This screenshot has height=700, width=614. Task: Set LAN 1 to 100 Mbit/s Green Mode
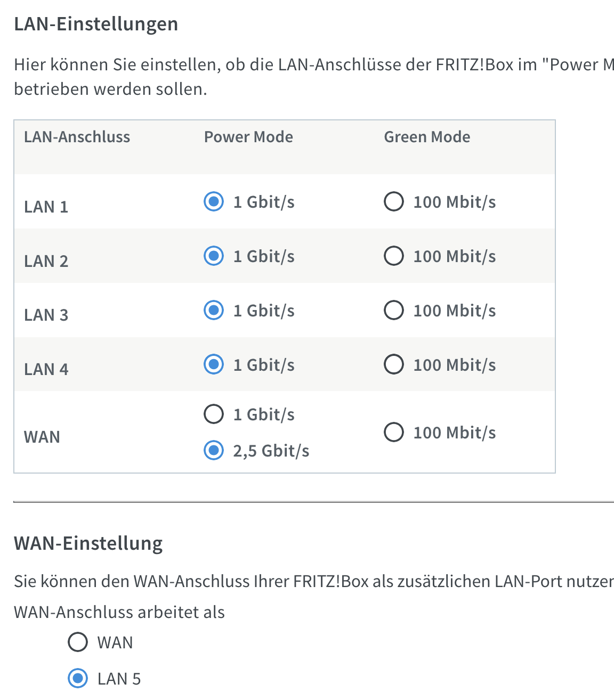point(394,202)
